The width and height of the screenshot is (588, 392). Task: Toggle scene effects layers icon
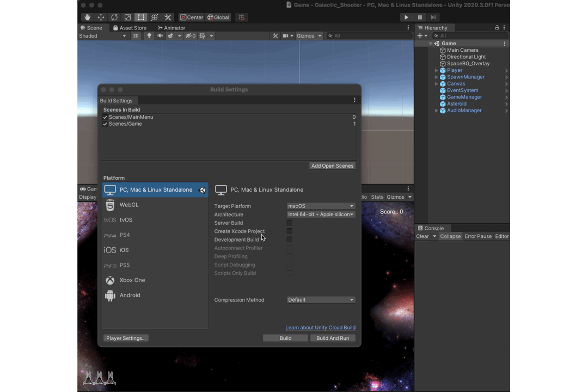pyautogui.click(x=170, y=35)
